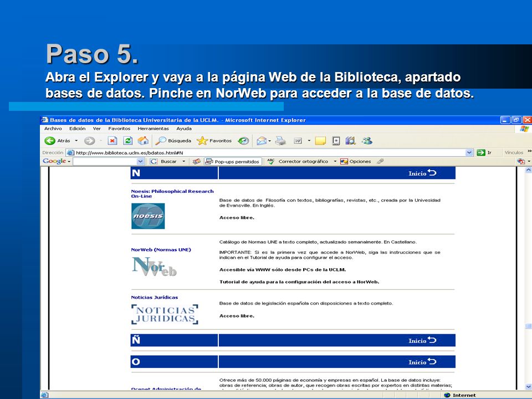
Task: Expand the dropdown arrow next to Buscar
Action: point(184,161)
